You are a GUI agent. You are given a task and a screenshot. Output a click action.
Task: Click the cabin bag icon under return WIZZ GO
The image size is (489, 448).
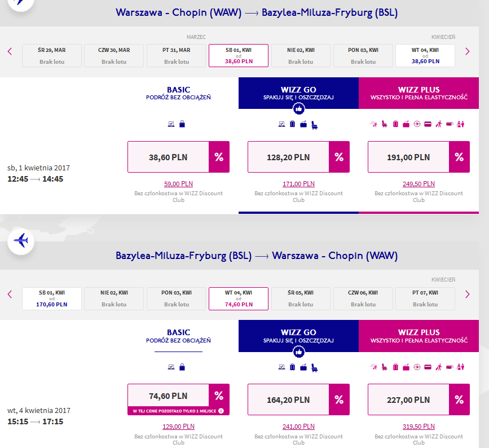point(303,367)
